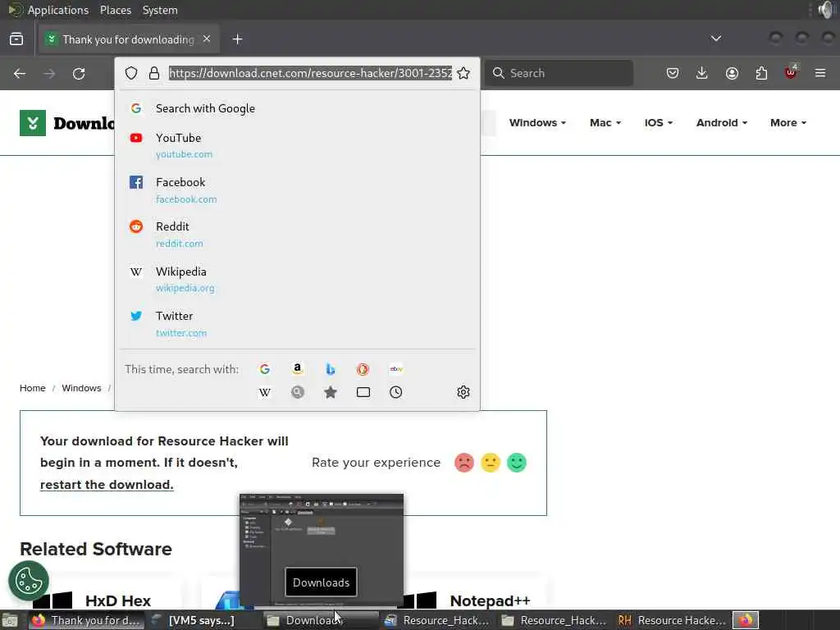Choose the Reddit suggestion
Screen dimensions: 840x630
[x=297, y=235]
